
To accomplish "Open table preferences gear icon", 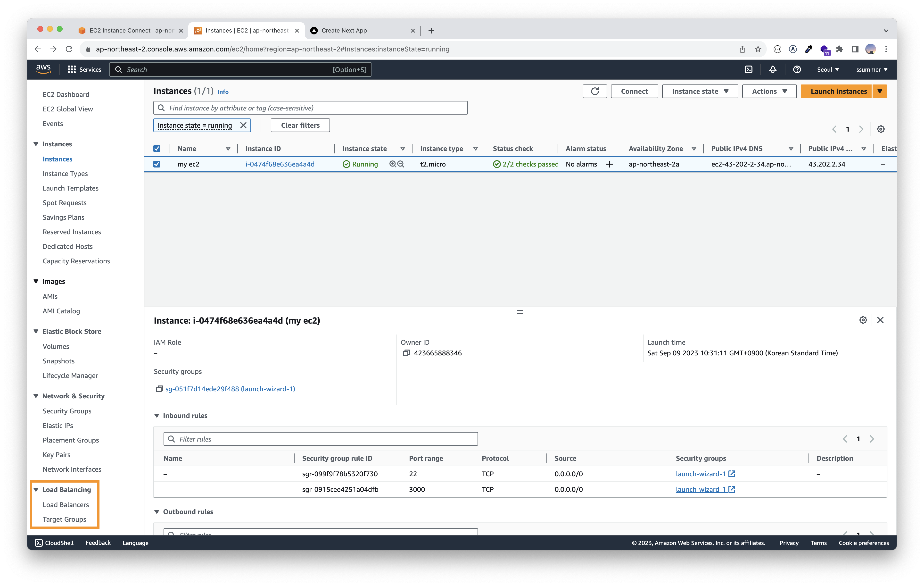I will tap(881, 129).
